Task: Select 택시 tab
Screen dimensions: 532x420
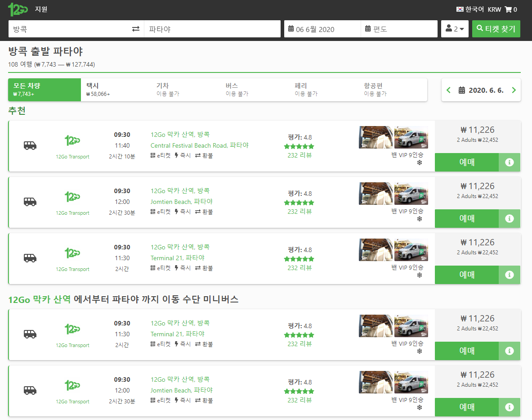Action: (x=116, y=90)
